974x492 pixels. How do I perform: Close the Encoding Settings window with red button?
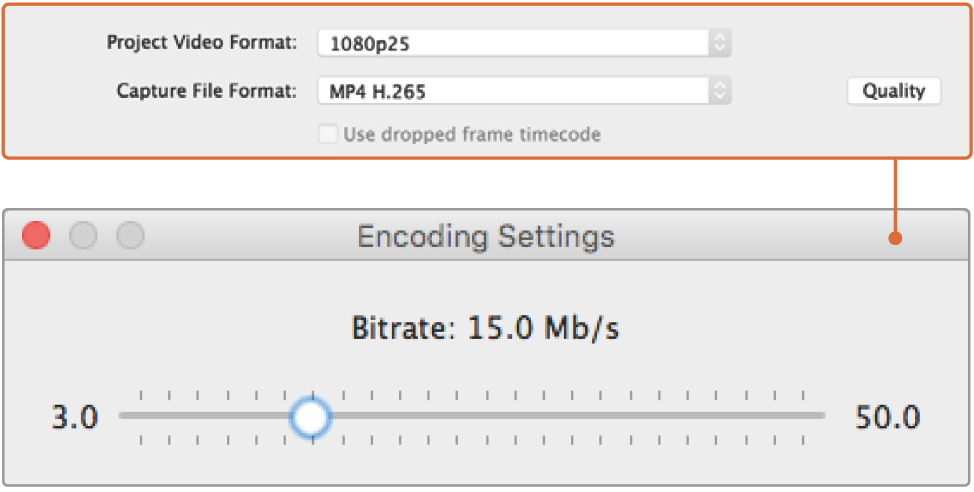coord(37,236)
